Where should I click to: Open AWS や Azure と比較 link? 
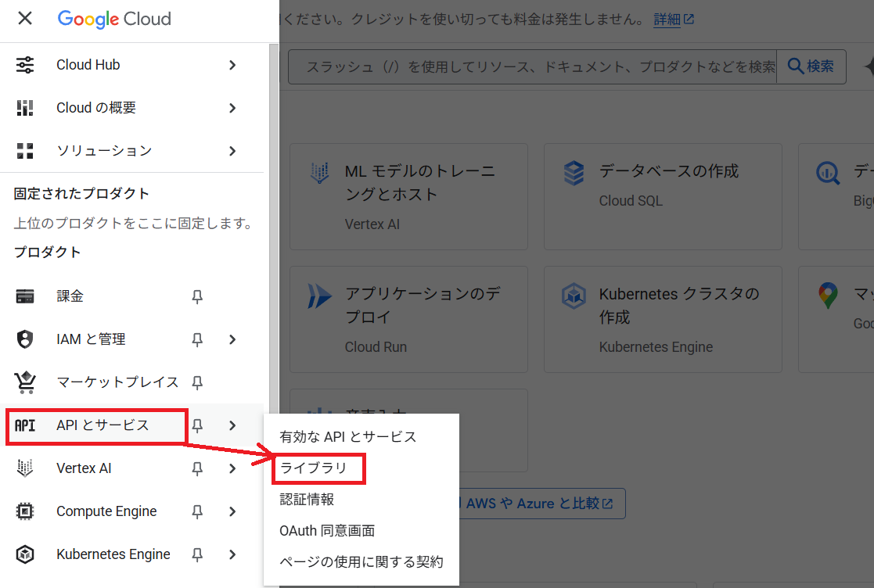click(541, 504)
